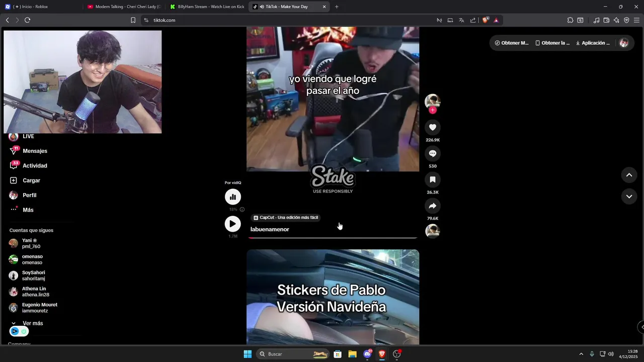Open File Explorer from taskbar
644x362 pixels.
click(x=352, y=354)
